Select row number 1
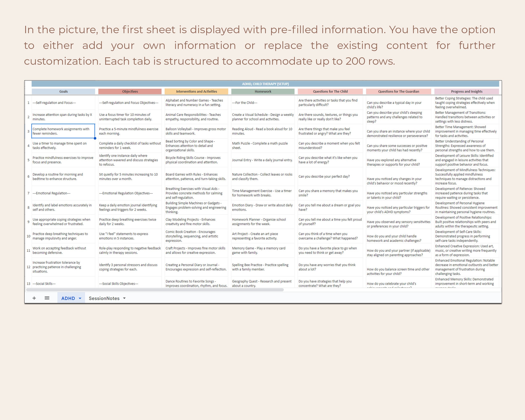 coord(29,102)
